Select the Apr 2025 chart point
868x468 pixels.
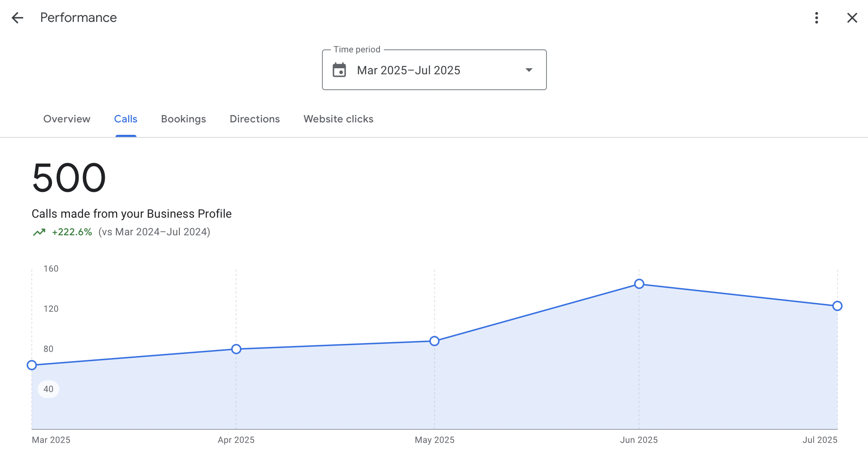tap(236, 349)
